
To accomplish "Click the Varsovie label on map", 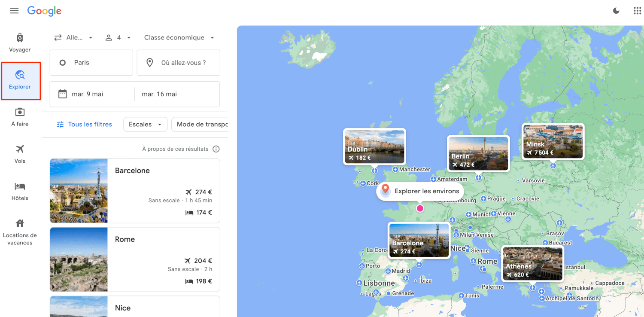I will tap(533, 181).
